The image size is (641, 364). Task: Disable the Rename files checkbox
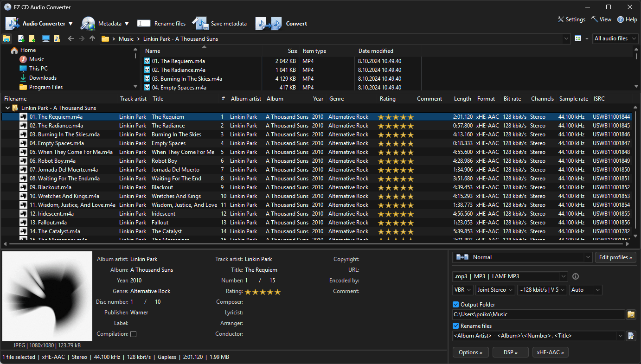pos(455,326)
